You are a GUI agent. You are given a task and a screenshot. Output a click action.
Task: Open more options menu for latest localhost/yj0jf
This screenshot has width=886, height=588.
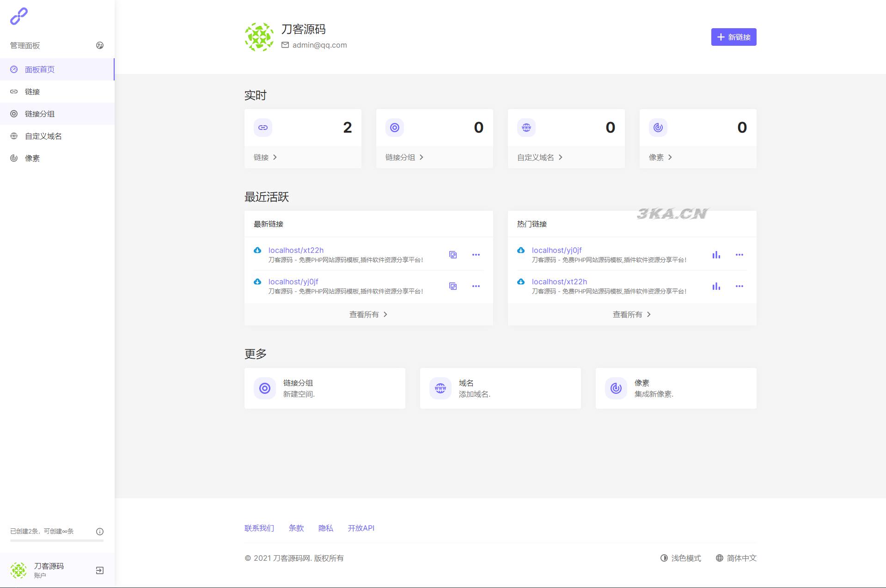coord(476,286)
